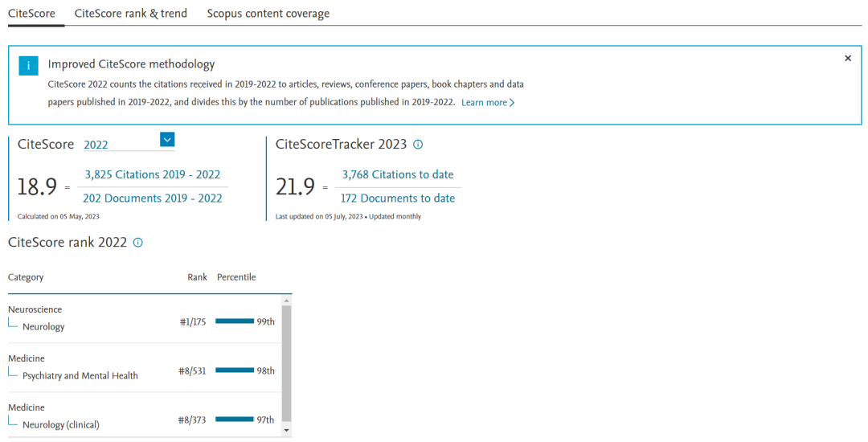Click the 97th percentile value
The image size is (868, 442).
coord(266,419)
